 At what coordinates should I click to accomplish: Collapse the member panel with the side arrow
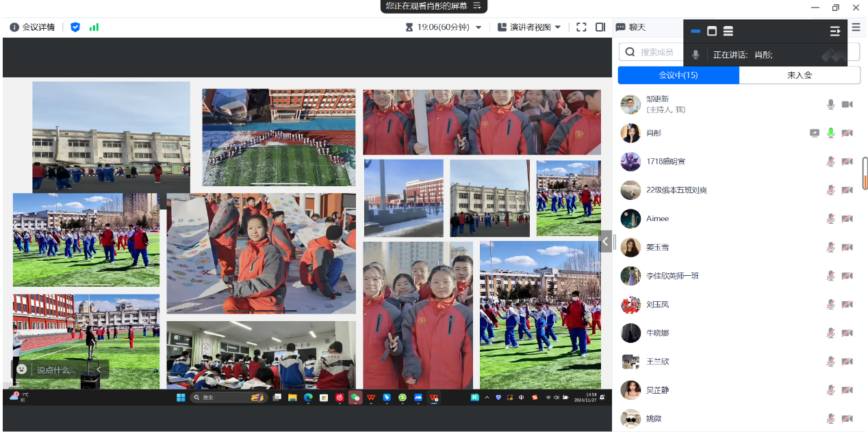tap(605, 241)
